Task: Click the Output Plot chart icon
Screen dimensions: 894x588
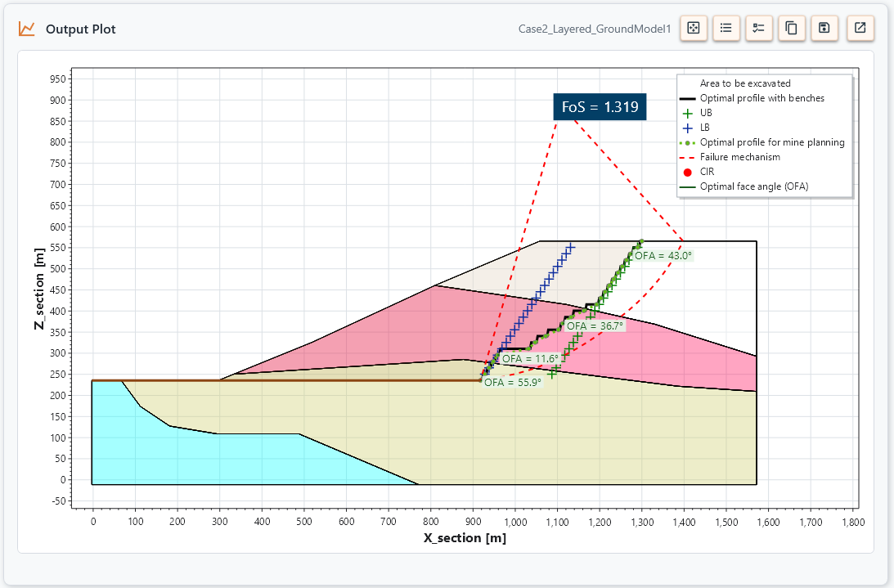Action: coord(27,29)
